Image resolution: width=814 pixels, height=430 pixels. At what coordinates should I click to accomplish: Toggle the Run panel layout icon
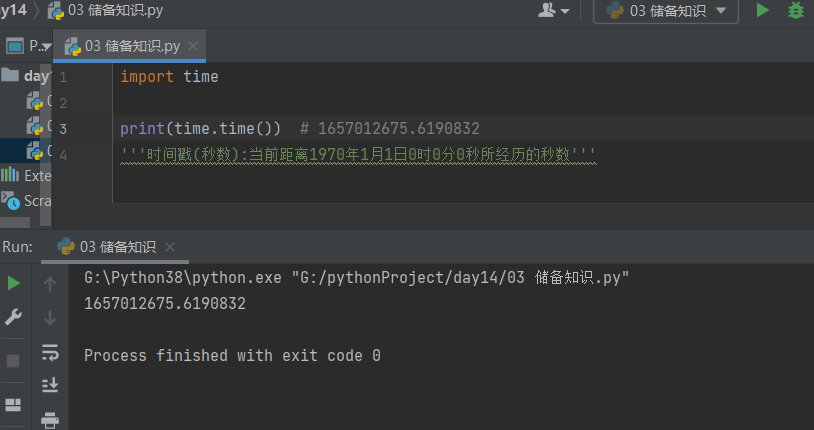(x=13, y=405)
